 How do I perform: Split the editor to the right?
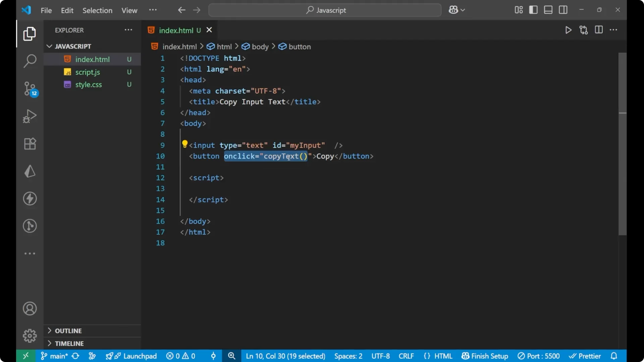click(599, 30)
